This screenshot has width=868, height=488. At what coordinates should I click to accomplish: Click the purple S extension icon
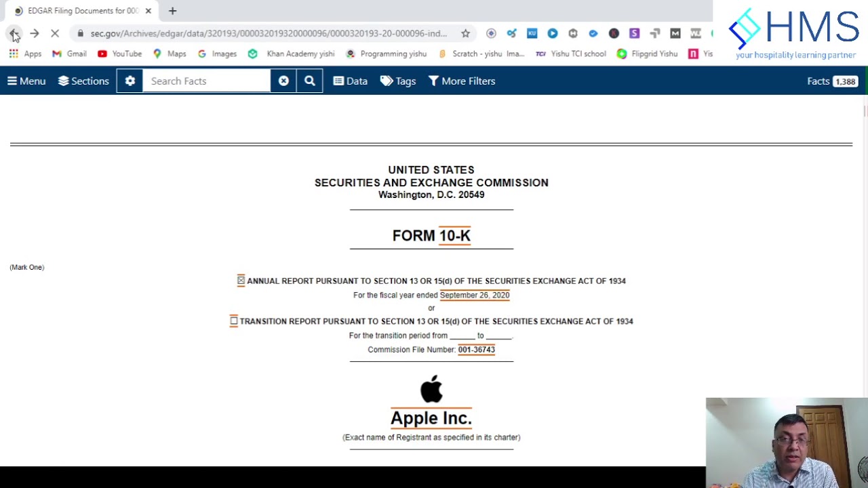tap(634, 33)
